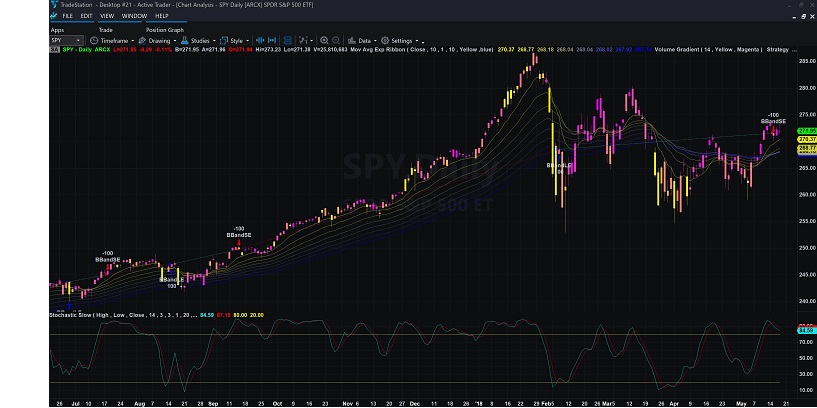Click the BBandLE signal near Feb 5

point(559,165)
